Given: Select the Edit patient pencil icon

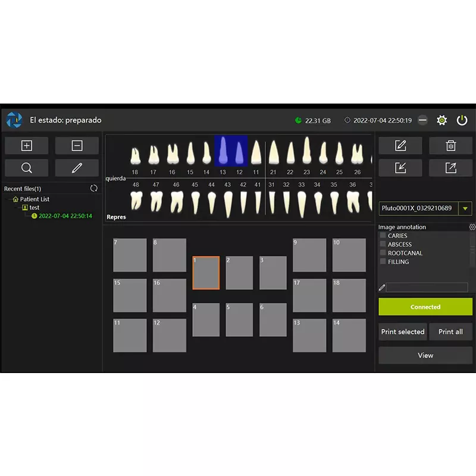Looking at the screenshot, I should [x=77, y=168].
